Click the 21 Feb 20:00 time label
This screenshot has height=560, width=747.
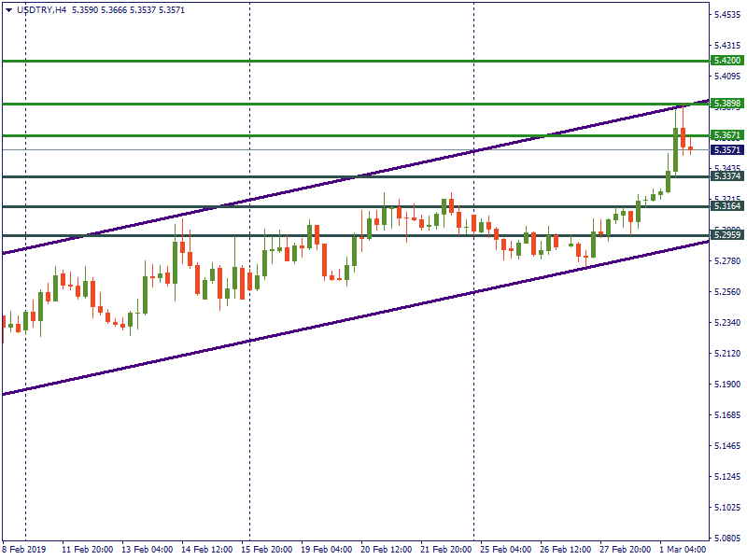click(445, 551)
